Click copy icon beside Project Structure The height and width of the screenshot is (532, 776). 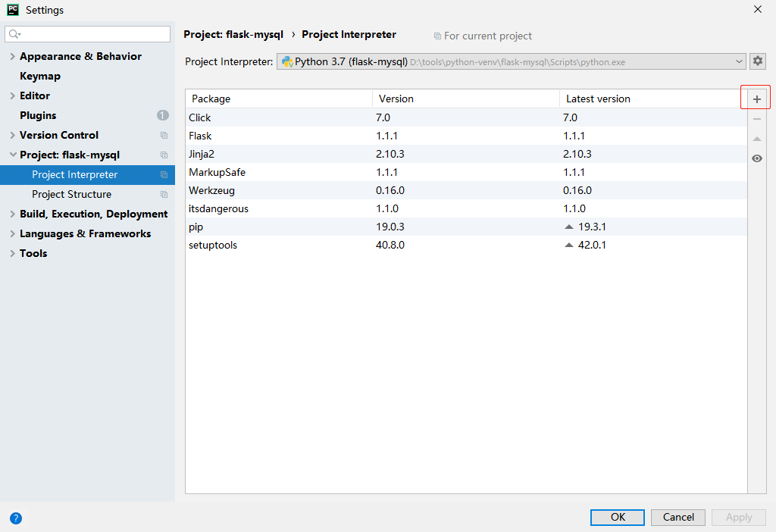coord(164,195)
